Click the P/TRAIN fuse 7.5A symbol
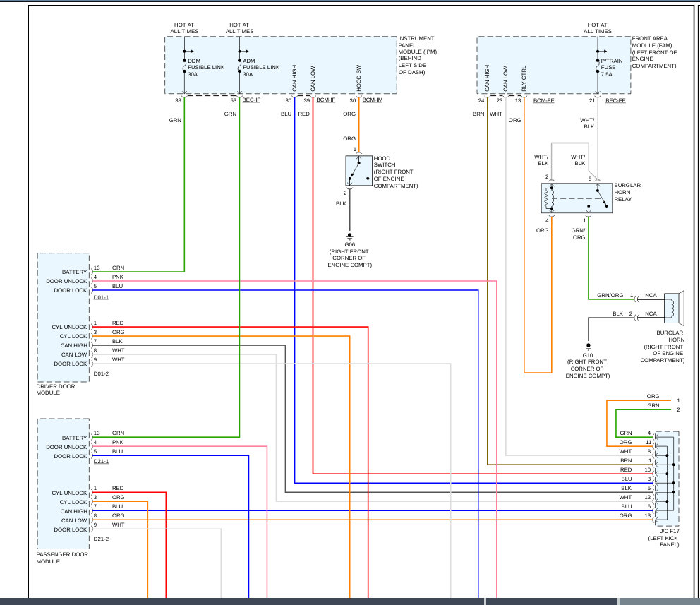Image resolution: width=700 pixels, height=605 pixels. pyautogui.click(x=598, y=66)
